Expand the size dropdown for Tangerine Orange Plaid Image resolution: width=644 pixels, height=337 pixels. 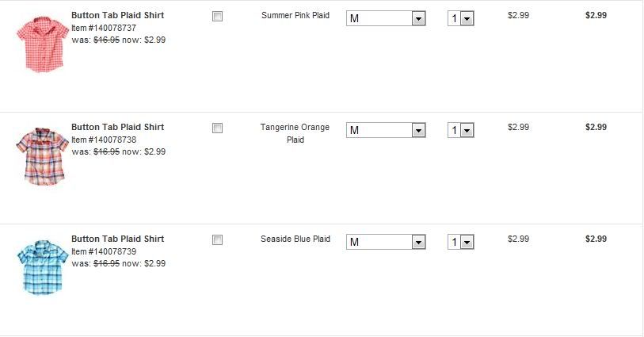386,130
